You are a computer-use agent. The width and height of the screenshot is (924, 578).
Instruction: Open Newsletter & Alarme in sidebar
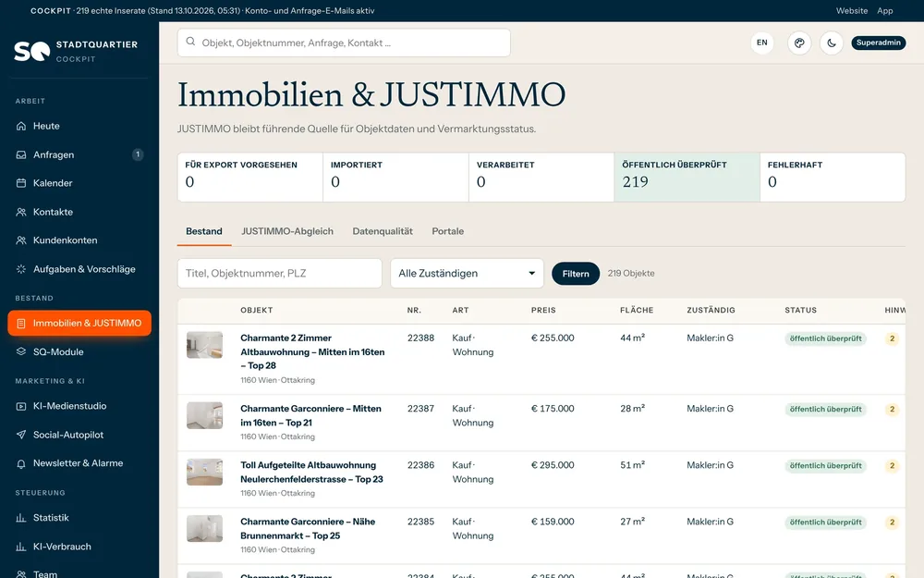(79, 463)
